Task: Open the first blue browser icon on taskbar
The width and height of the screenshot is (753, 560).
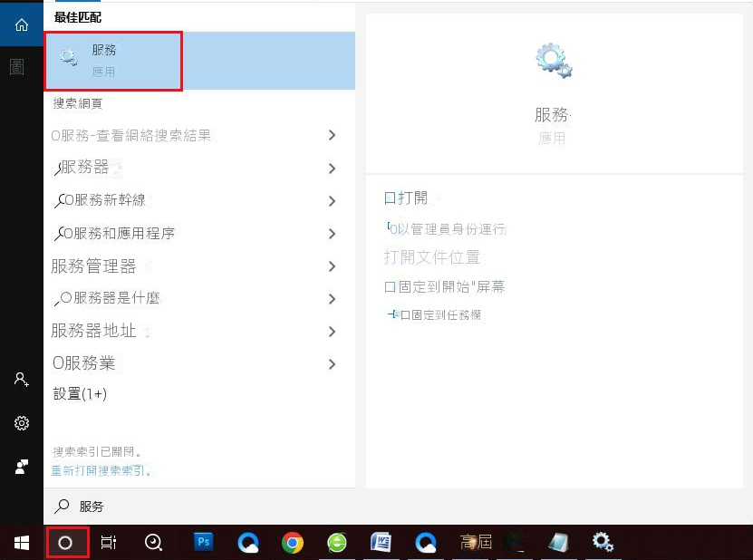Action: click(x=247, y=543)
